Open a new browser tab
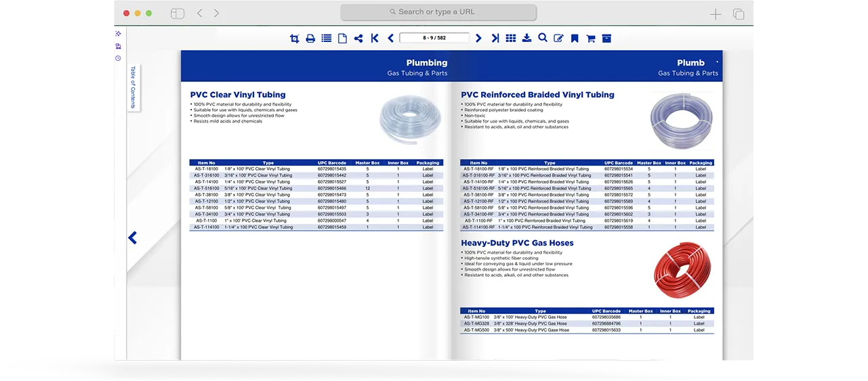Screen dimensions: 868x381 (x=716, y=14)
